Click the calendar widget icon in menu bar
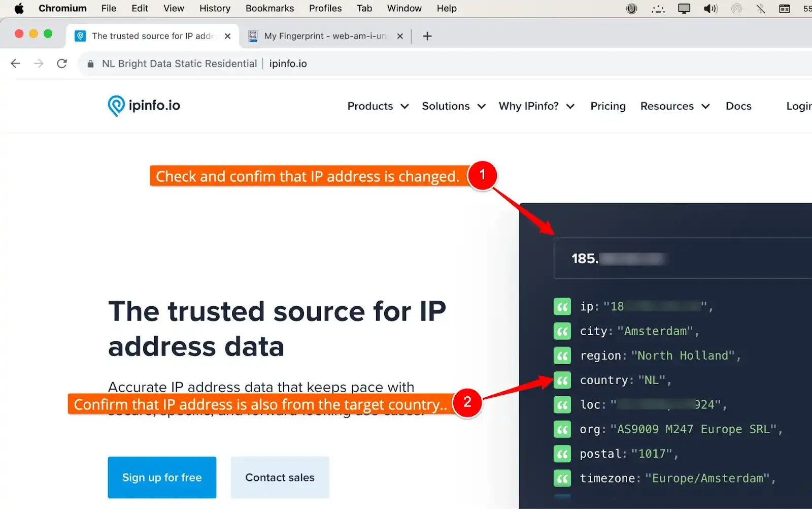812x509 pixels. point(785,8)
